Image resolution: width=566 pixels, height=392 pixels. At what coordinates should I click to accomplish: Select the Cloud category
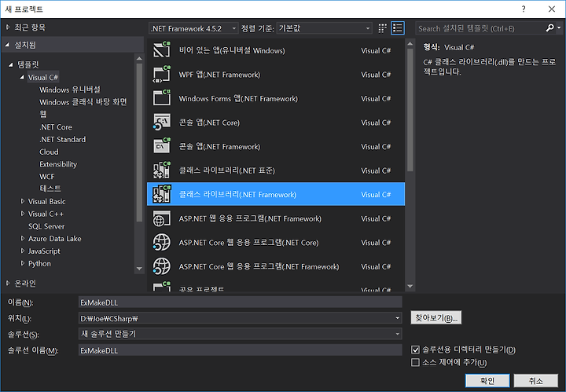(49, 152)
